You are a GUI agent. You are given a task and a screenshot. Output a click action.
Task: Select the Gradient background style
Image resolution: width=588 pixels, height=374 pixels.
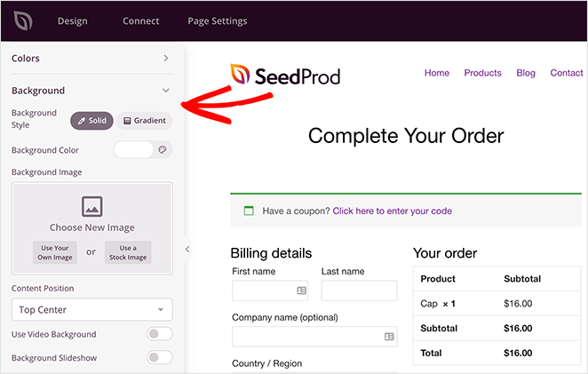pyautogui.click(x=145, y=121)
